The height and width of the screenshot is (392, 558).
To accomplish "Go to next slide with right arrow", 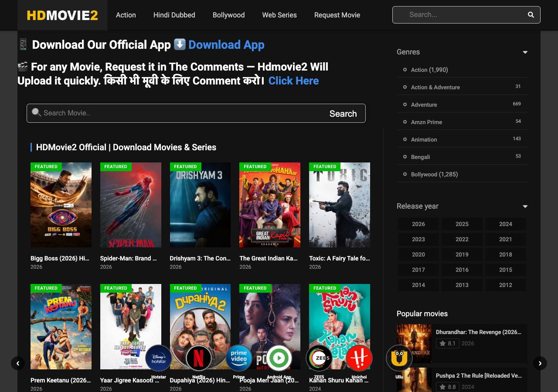I will [x=540, y=363].
